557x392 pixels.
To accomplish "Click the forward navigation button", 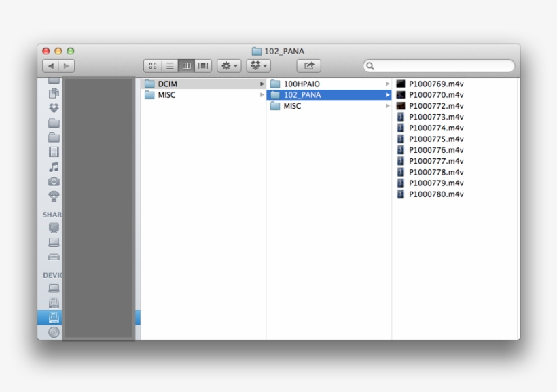I will pos(67,65).
